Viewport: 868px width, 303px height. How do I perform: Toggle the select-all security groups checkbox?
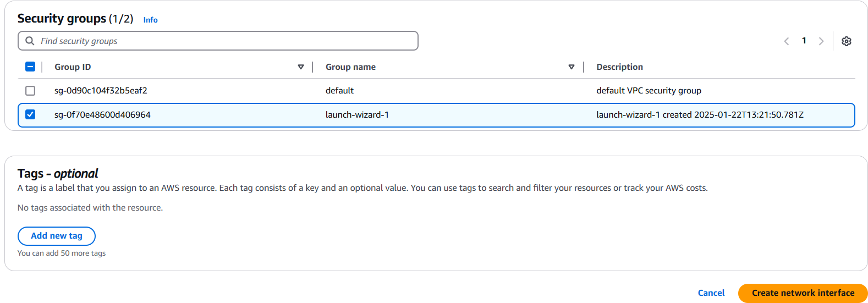pos(30,67)
